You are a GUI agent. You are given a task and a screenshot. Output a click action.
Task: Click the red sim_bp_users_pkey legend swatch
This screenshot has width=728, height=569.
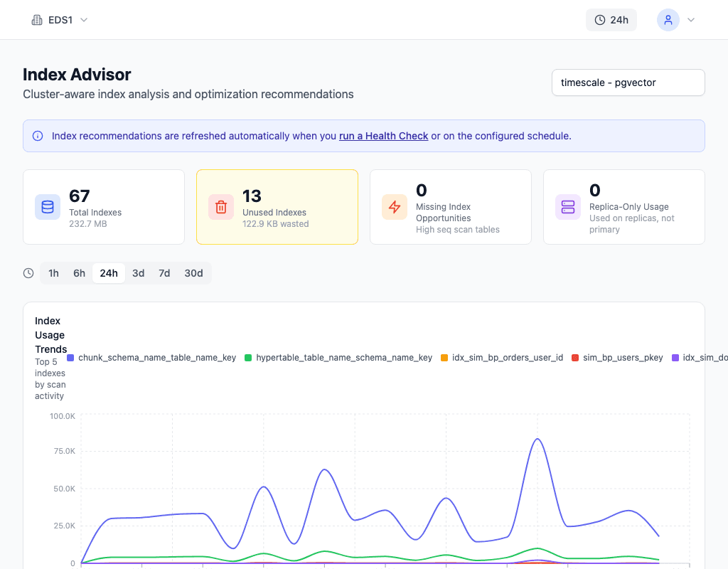(575, 358)
